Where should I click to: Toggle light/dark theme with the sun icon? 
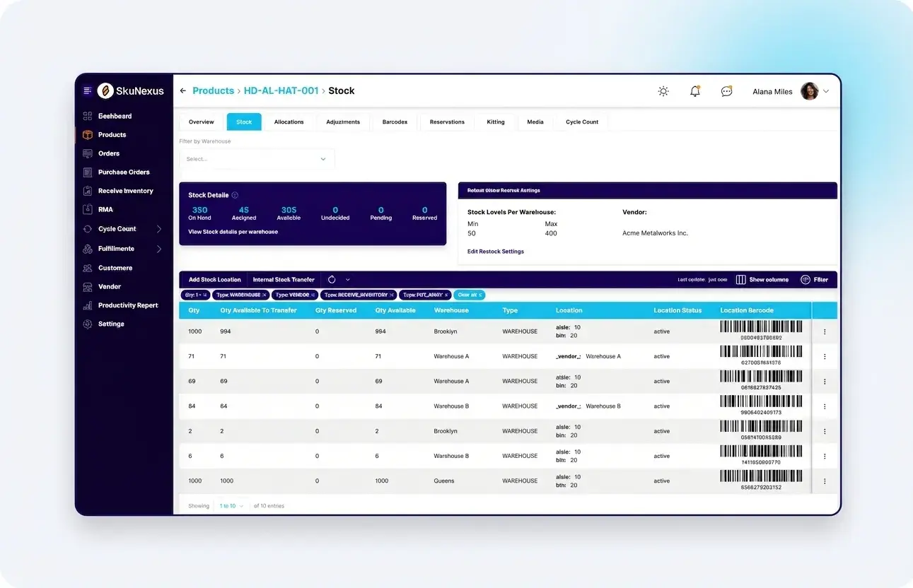coord(663,91)
